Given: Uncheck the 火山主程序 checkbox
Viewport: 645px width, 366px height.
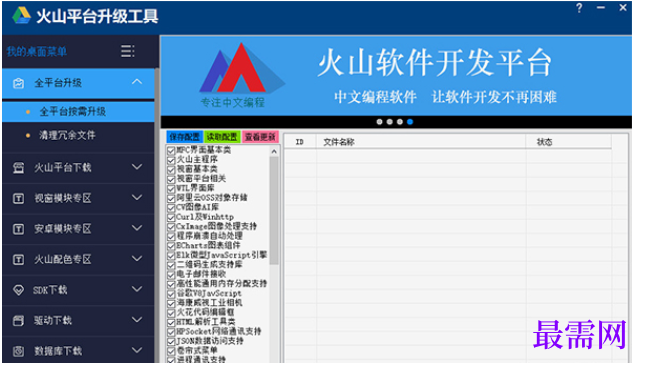Looking at the screenshot, I should 171,160.
